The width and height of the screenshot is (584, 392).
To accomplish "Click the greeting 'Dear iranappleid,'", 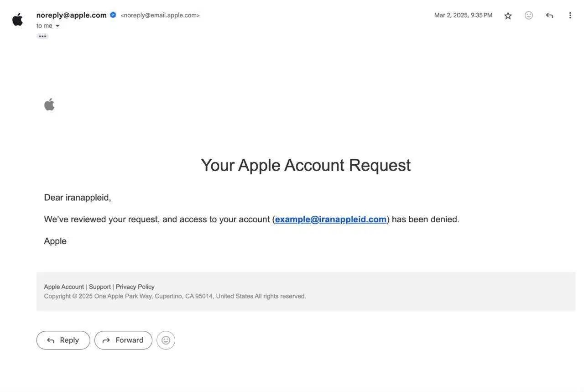I will pos(78,198).
